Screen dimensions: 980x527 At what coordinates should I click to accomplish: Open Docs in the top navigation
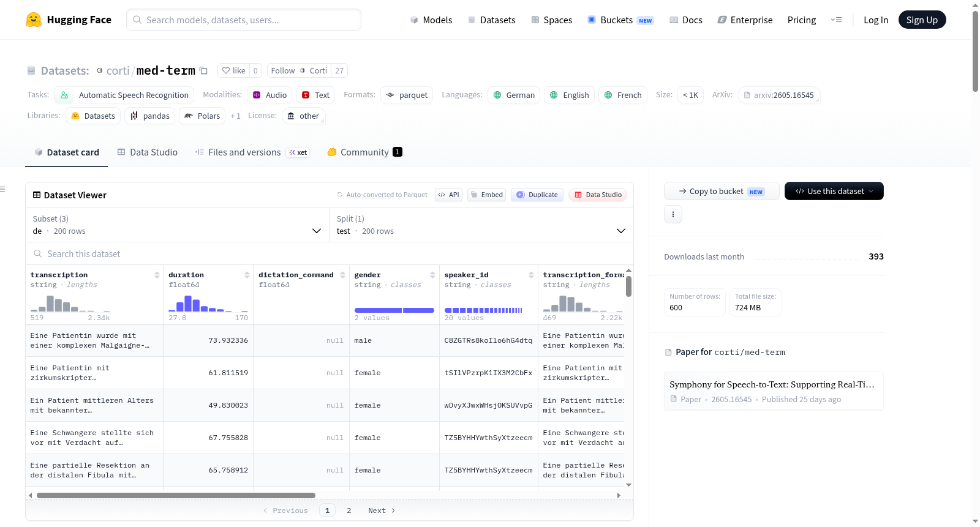(x=686, y=20)
